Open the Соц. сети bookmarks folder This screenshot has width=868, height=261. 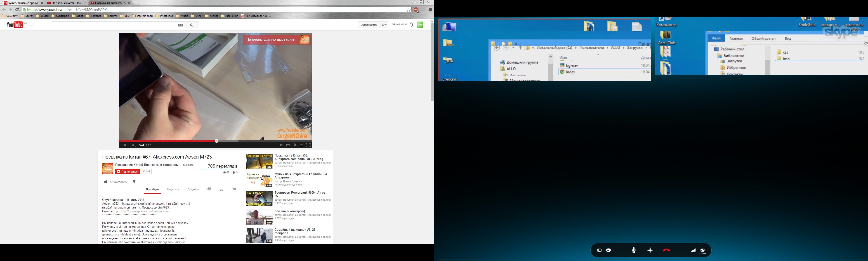[x=10, y=16]
